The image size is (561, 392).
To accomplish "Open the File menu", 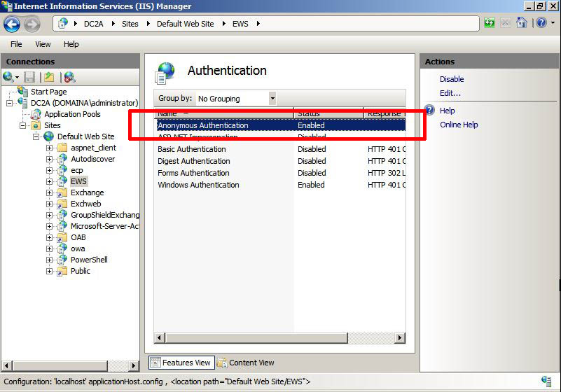I will (x=16, y=44).
